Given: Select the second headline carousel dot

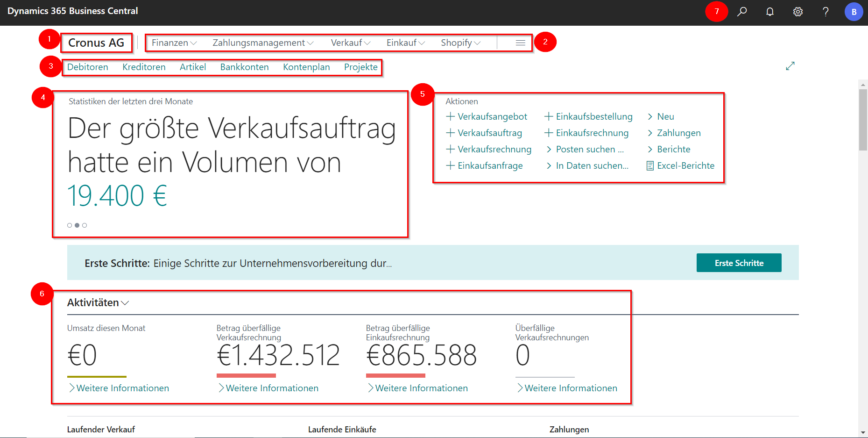Looking at the screenshot, I should [x=77, y=225].
